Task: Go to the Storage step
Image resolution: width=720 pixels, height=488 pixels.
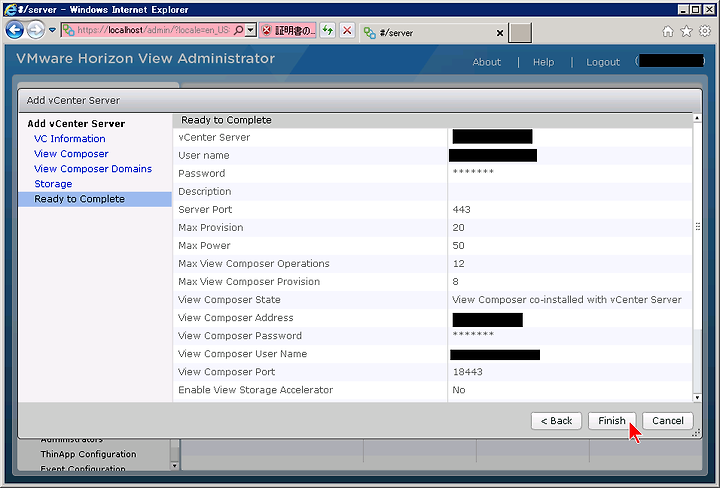Action: coord(53,184)
